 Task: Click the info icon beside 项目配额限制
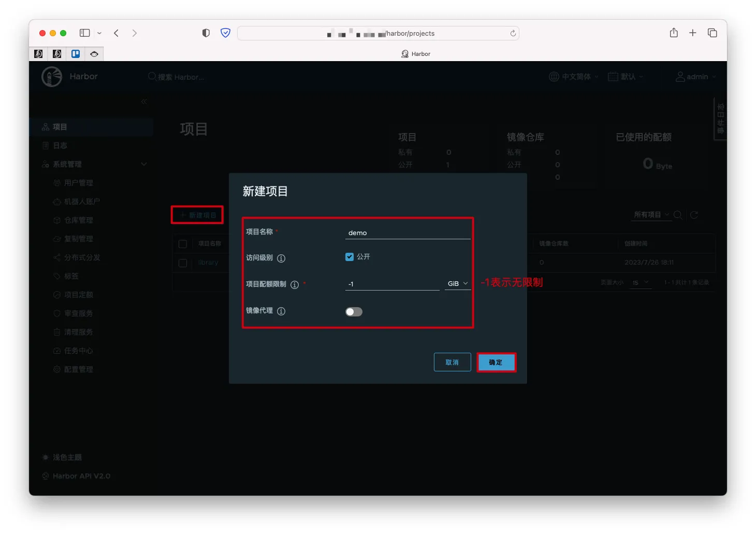click(295, 284)
